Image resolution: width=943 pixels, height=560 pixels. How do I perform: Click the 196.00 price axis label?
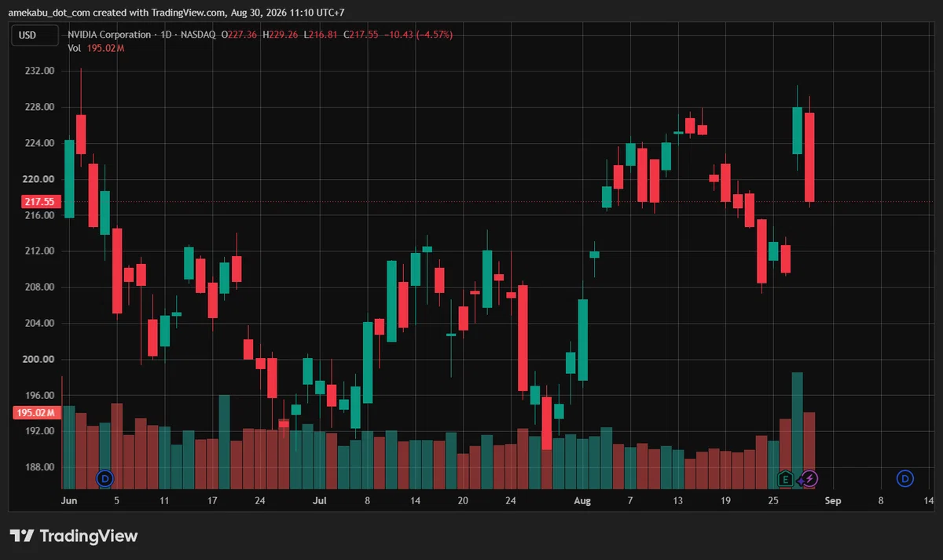[x=39, y=396]
